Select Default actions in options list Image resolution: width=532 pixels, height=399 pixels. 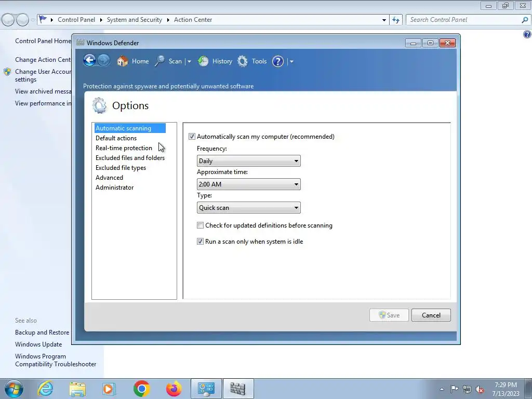[x=116, y=138]
